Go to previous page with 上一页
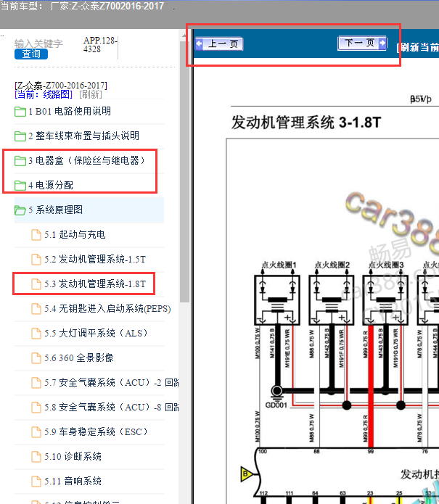Viewport: 439px width, 504px height. coord(218,44)
